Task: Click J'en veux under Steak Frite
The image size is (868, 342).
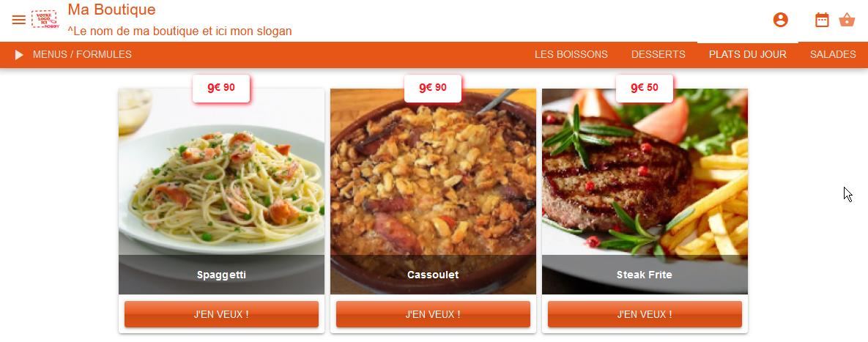Action: [x=645, y=314]
